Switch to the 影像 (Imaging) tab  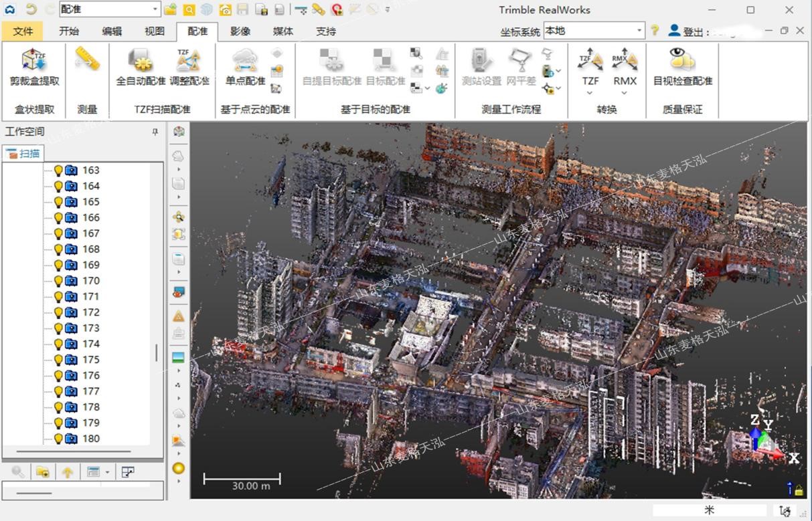[240, 31]
